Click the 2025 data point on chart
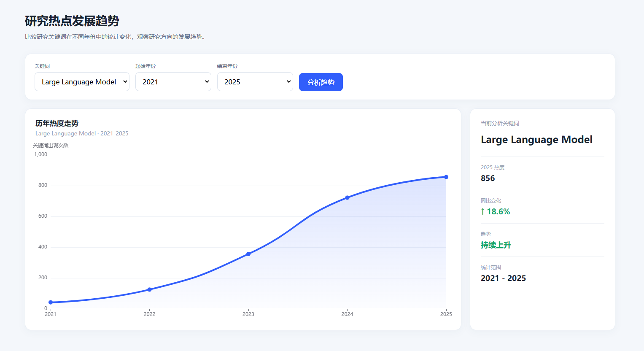This screenshot has width=644, height=351. [x=446, y=177]
